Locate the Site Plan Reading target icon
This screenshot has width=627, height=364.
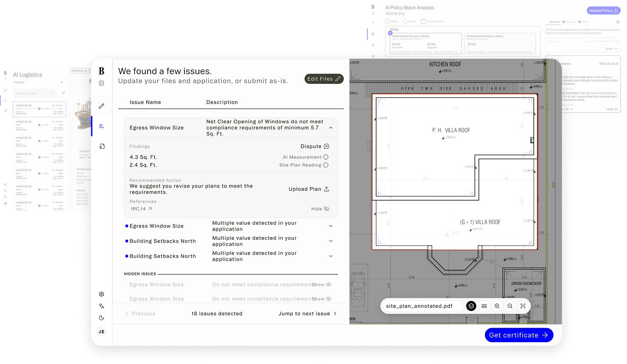tap(326, 165)
